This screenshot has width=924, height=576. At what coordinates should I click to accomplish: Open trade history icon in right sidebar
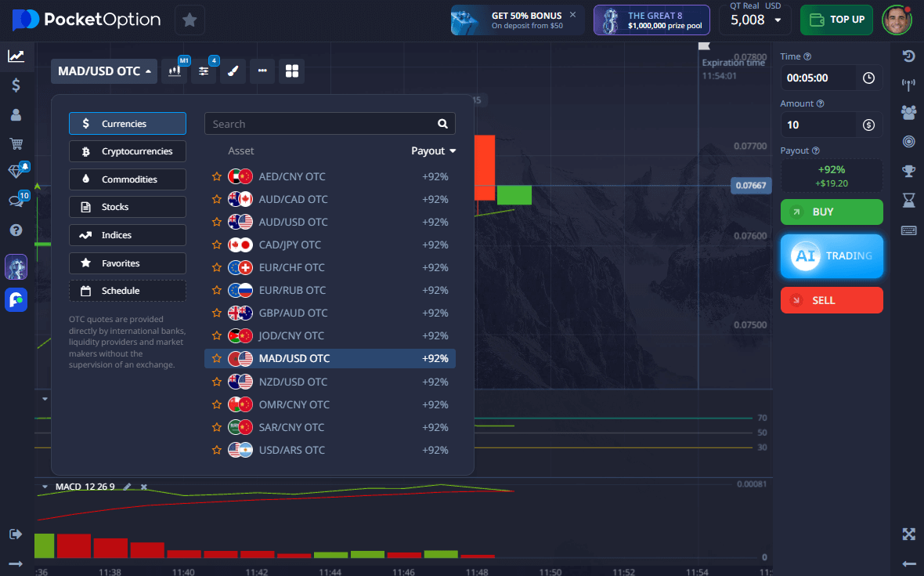point(908,56)
